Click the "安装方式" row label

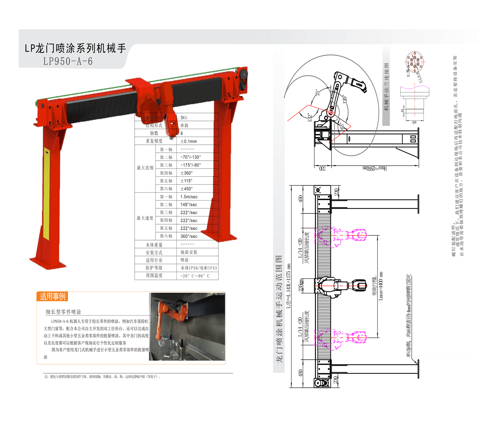click(x=154, y=253)
